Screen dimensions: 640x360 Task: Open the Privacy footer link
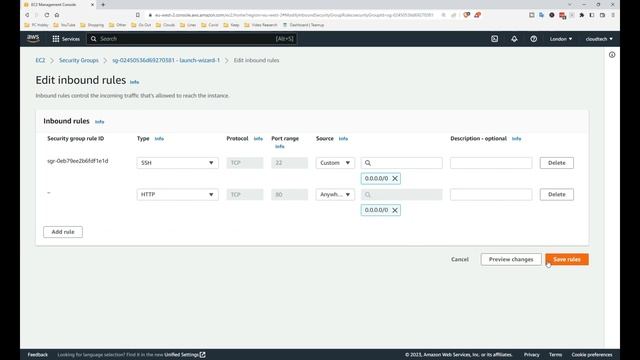coord(531,355)
